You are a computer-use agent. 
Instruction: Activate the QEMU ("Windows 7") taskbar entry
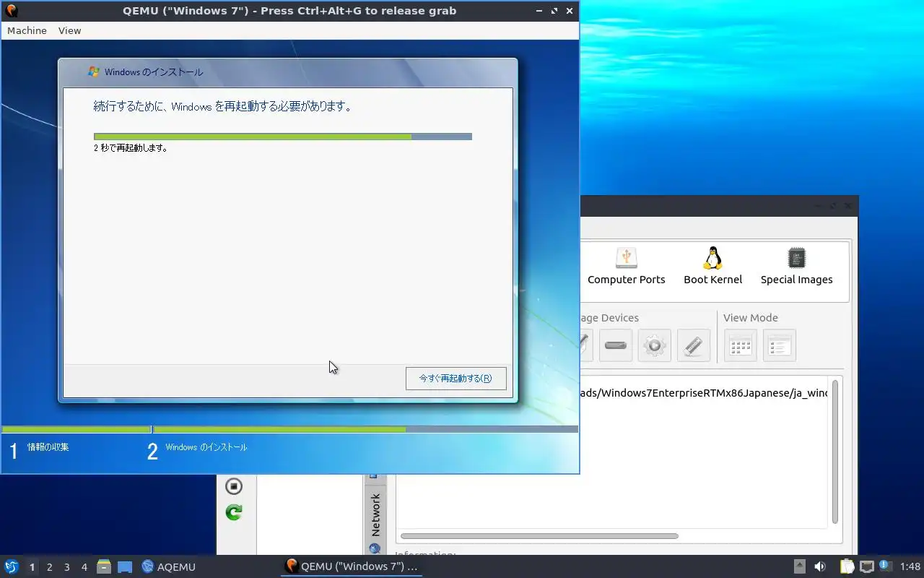352,566
